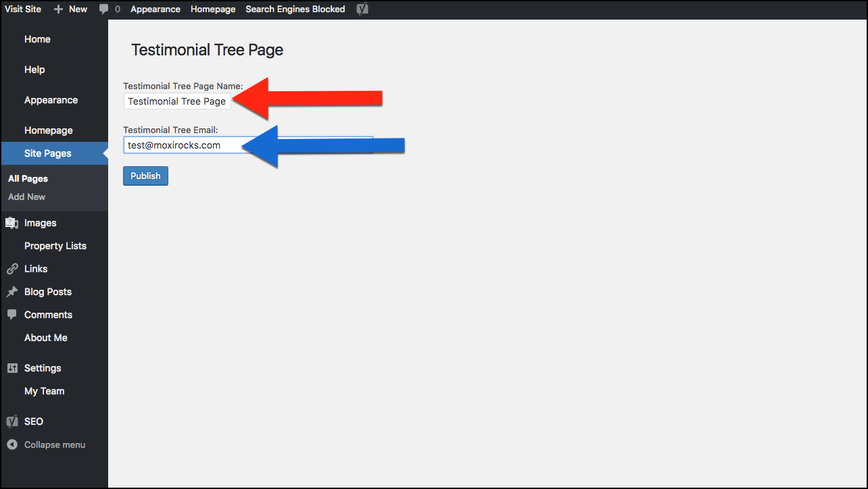Screen dimensions: 868x489
Task: Click the Visit Site link
Action: pyautogui.click(x=23, y=9)
